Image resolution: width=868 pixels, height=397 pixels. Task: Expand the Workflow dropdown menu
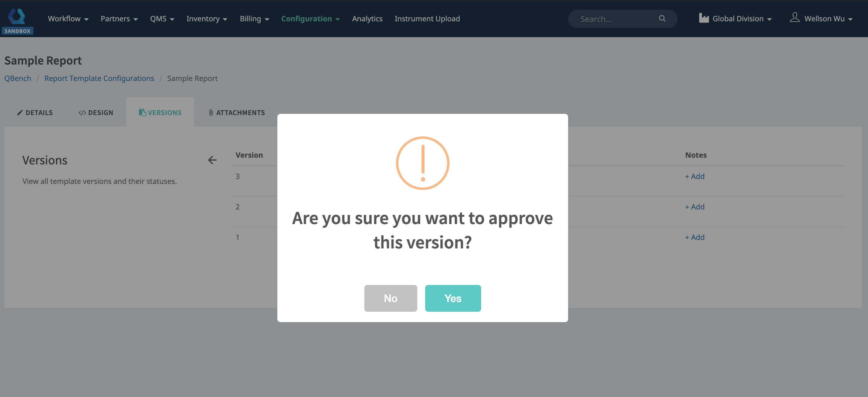(68, 19)
